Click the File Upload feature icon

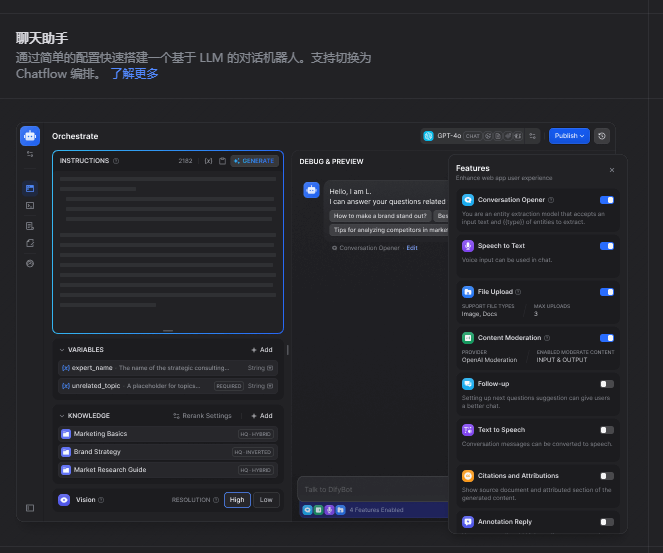click(x=468, y=292)
